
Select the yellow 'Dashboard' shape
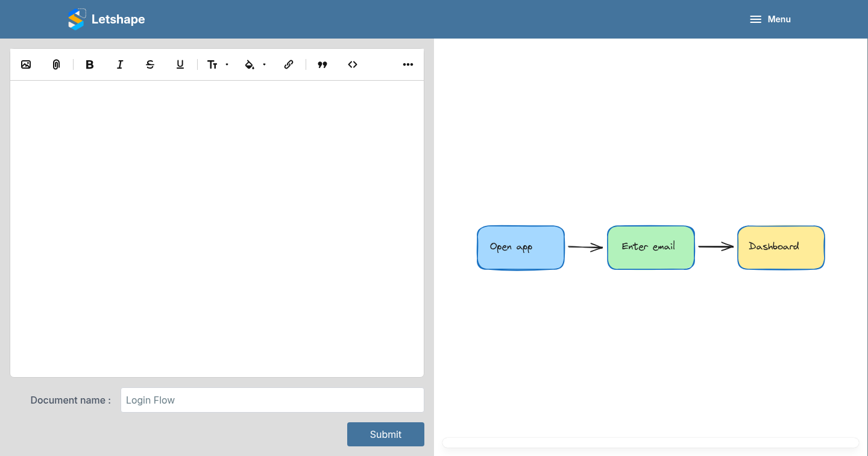click(781, 248)
